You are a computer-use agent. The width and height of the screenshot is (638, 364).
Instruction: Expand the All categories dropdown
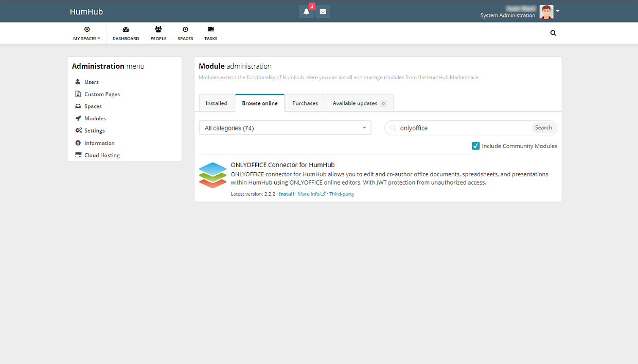[285, 128]
